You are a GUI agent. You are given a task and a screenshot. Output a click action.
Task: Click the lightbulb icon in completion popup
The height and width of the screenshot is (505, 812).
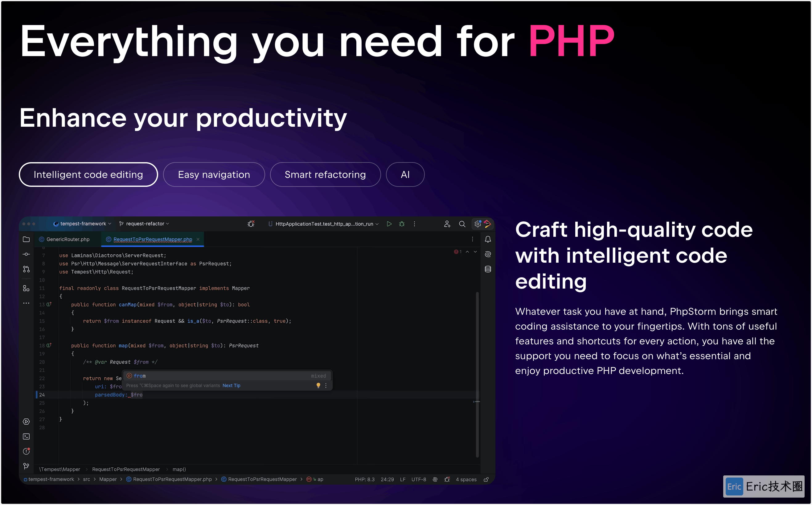coord(318,385)
